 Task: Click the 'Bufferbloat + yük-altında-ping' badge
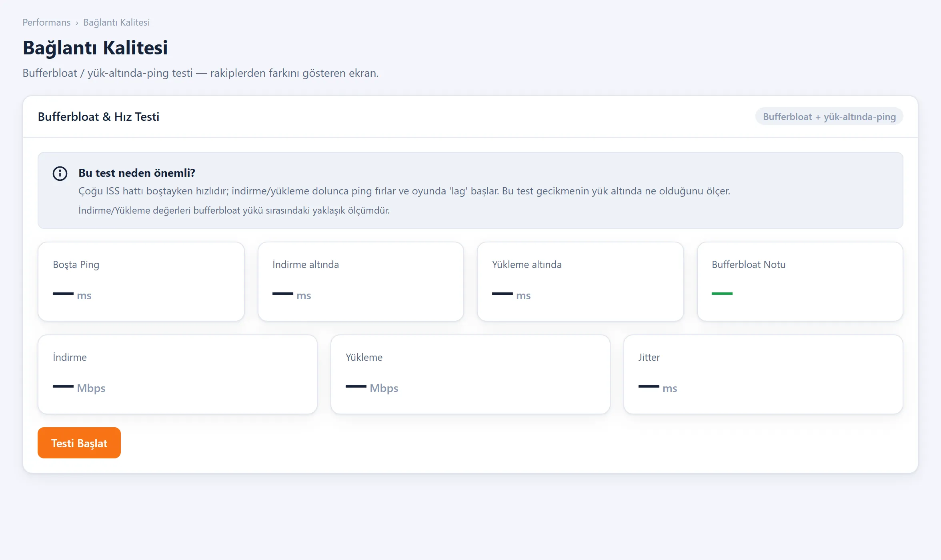point(829,116)
